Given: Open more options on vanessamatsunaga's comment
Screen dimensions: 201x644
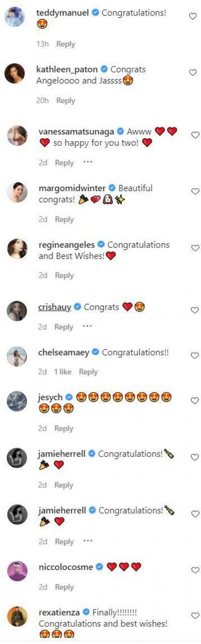Looking at the screenshot, I should (88, 162).
